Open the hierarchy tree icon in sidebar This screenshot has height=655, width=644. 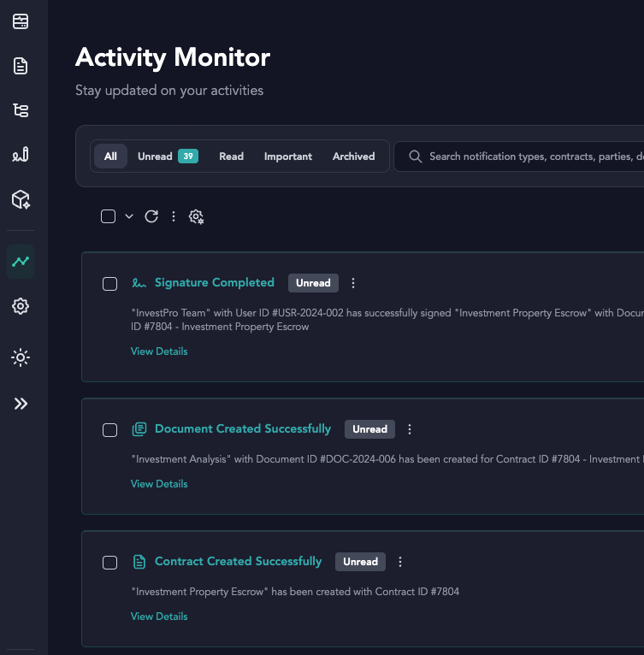click(x=21, y=110)
